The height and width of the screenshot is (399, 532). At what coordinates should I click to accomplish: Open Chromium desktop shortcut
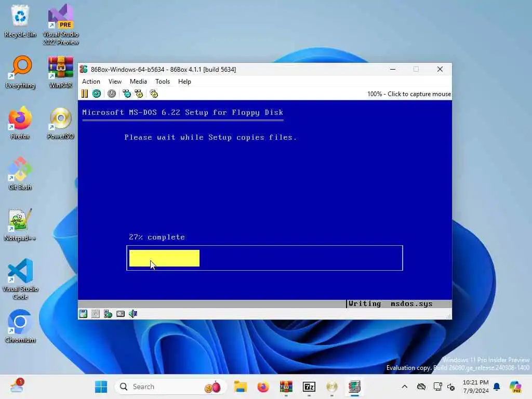pyautogui.click(x=20, y=326)
